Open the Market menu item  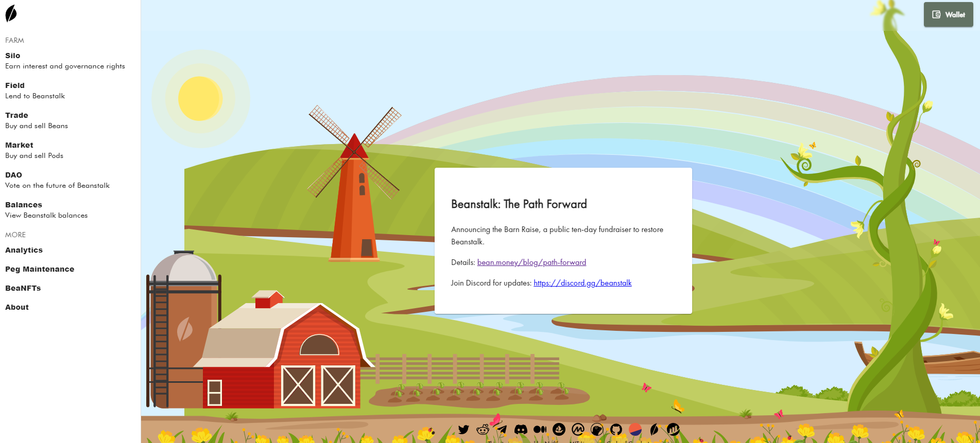(19, 145)
